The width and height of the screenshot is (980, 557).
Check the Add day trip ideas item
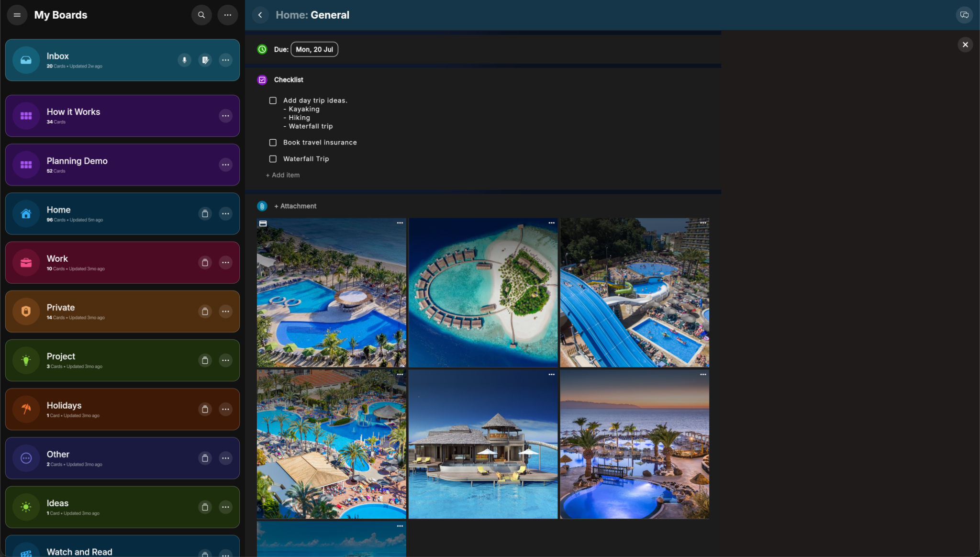click(x=272, y=100)
